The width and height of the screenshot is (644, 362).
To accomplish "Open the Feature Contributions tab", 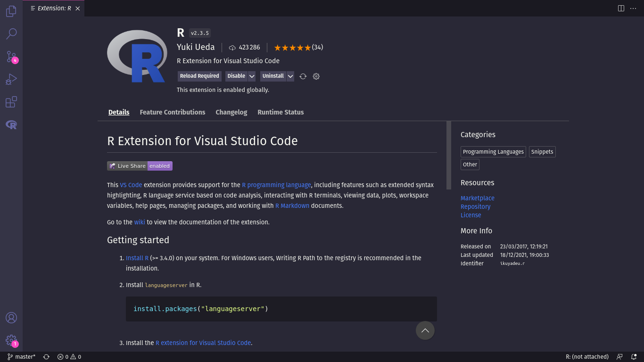I will pyautogui.click(x=172, y=112).
